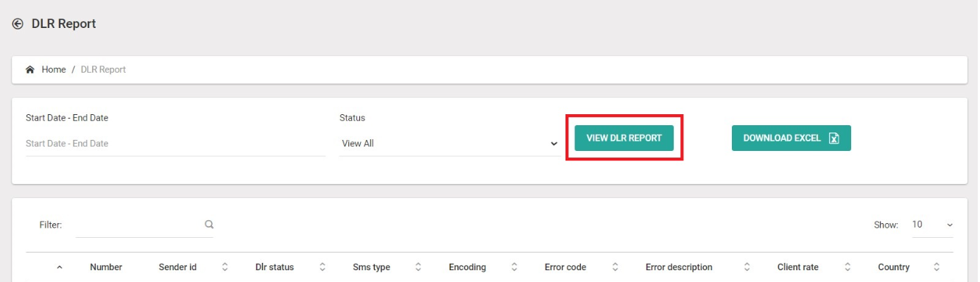
Task: Sort by Error code column arrows
Action: coord(615,267)
